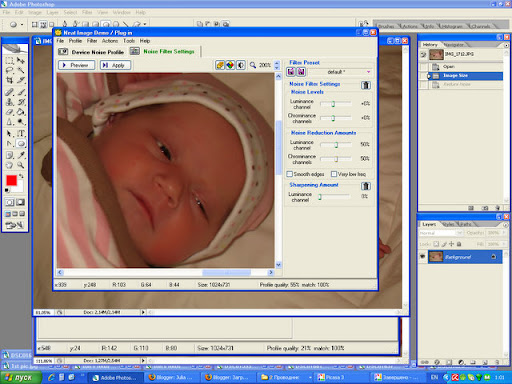Select the Image Size history state

click(465, 76)
